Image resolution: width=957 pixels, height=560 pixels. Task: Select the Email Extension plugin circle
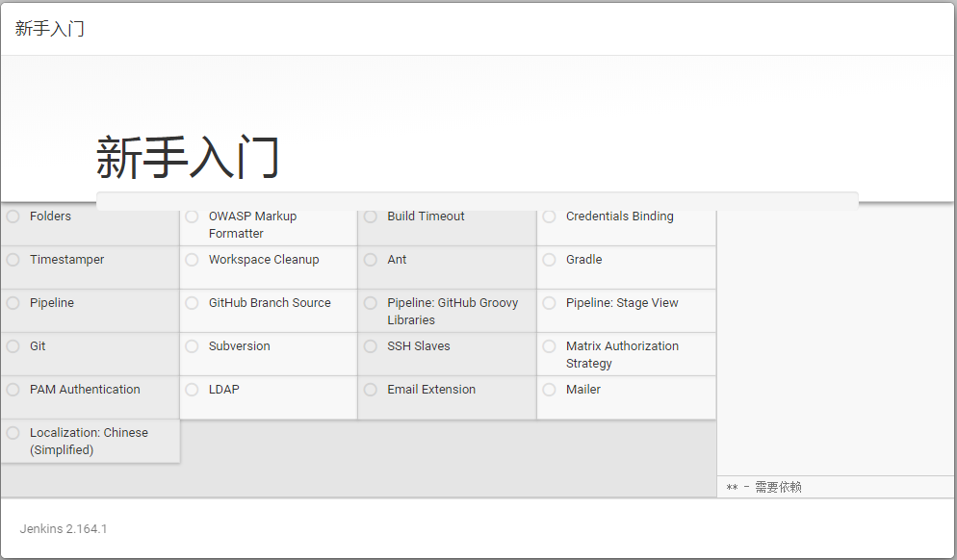tap(371, 390)
